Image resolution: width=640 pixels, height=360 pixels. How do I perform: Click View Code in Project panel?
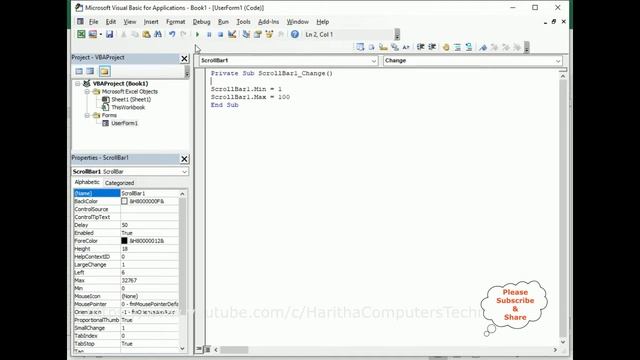point(79,71)
